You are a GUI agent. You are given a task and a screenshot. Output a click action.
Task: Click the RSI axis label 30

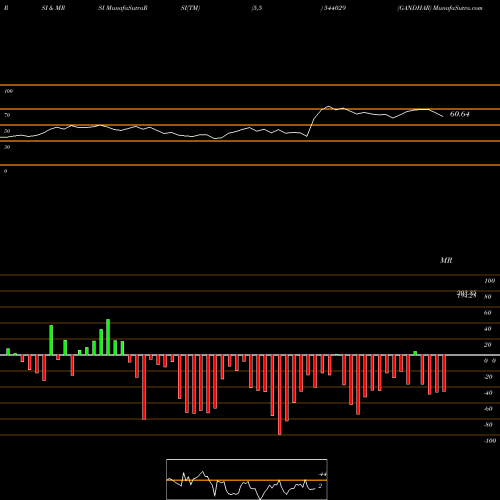(7, 147)
